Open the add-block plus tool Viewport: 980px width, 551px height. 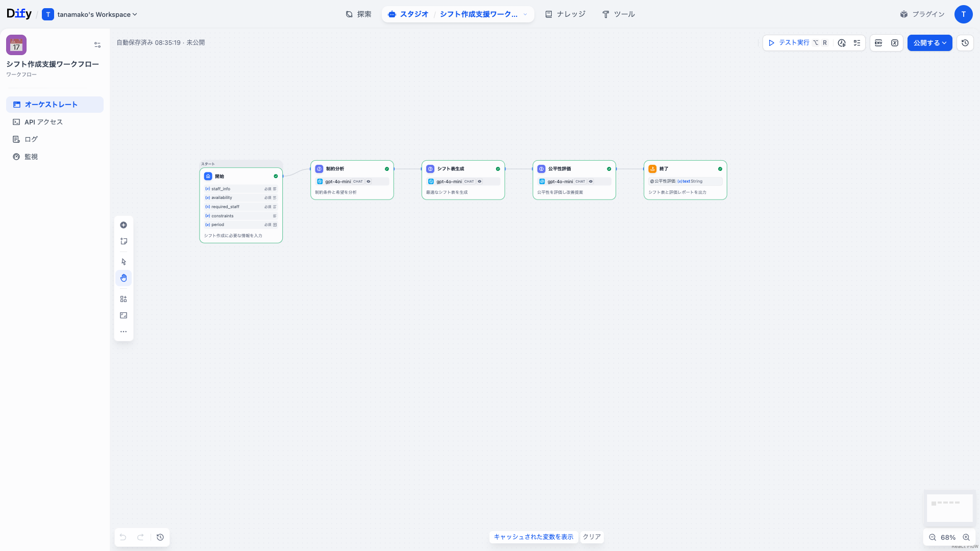[x=123, y=224]
